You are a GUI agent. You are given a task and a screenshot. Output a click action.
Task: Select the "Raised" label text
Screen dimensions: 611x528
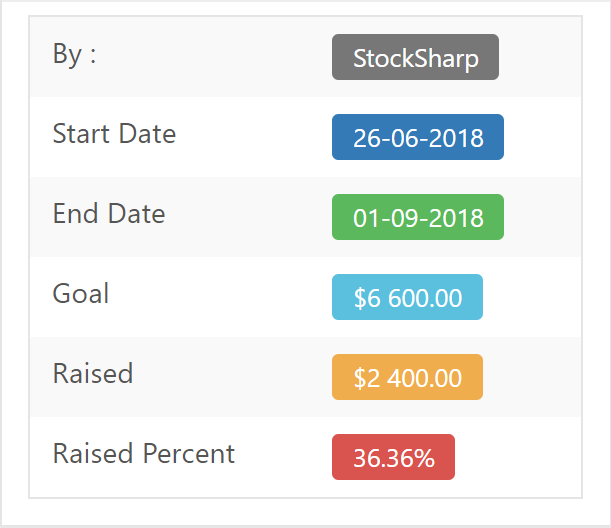93,374
